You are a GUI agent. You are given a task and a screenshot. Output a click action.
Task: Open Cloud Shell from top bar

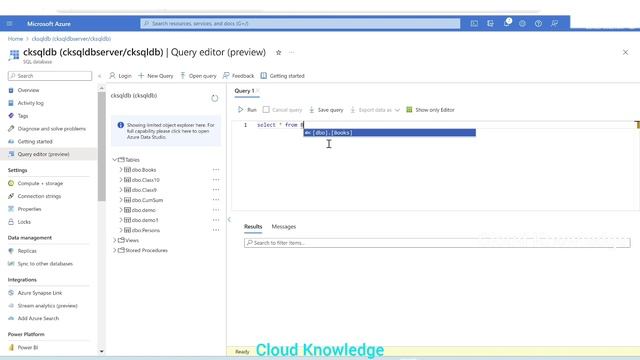click(x=474, y=24)
